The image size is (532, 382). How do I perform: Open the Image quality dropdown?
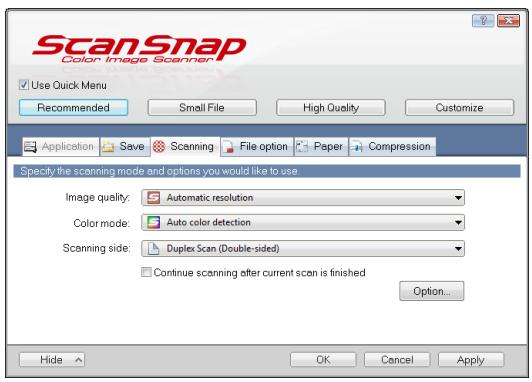tap(303, 197)
